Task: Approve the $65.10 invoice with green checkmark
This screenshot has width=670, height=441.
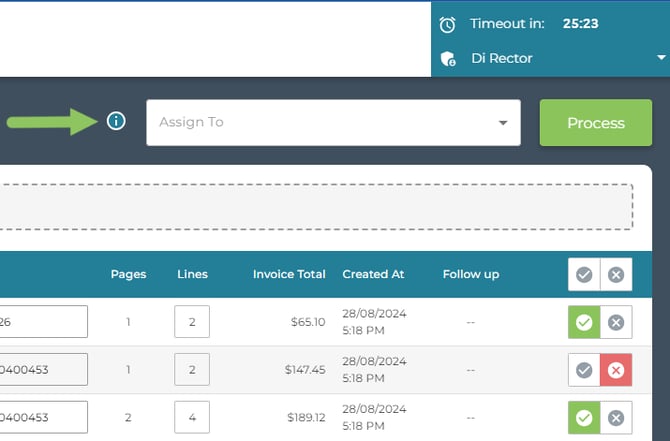Action: click(585, 322)
